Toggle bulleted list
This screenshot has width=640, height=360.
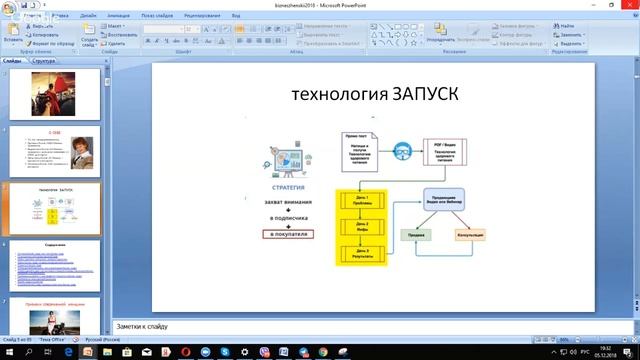[240, 29]
